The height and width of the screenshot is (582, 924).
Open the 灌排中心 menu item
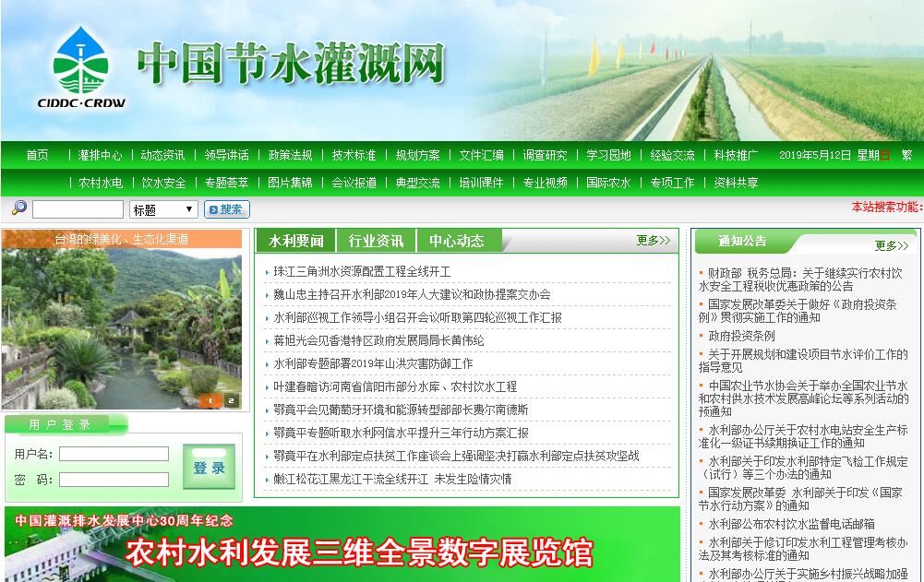(x=101, y=155)
